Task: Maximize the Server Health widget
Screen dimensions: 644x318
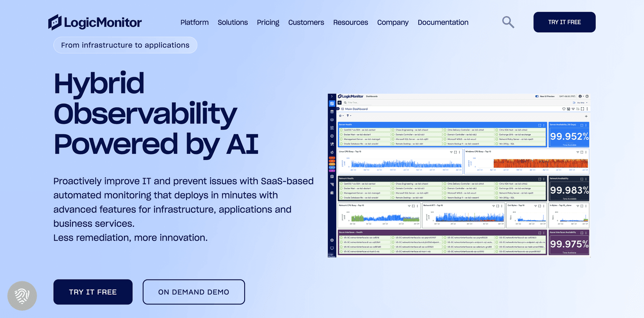Action: (x=540, y=125)
